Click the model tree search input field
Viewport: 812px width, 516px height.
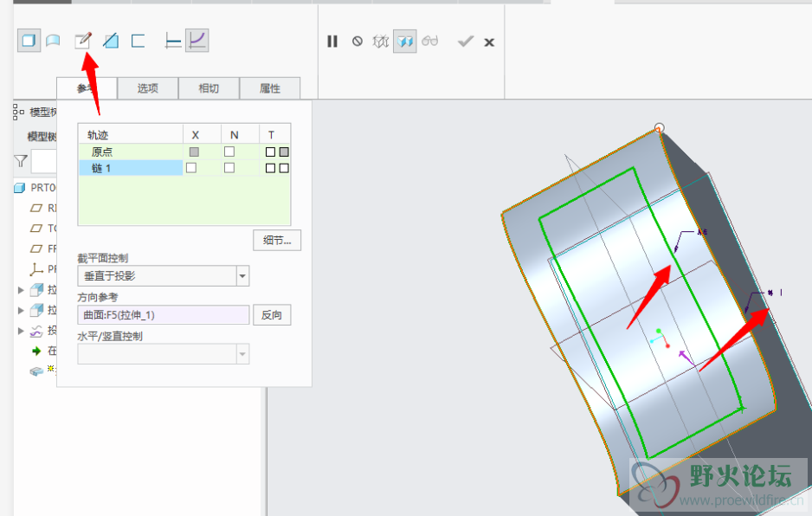[x=43, y=161]
